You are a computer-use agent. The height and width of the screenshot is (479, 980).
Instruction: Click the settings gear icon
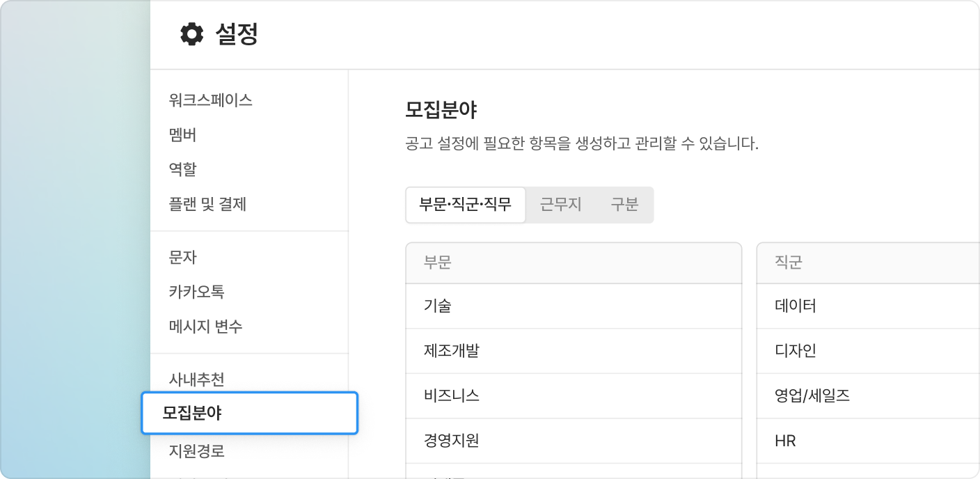pyautogui.click(x=191, y=34)
